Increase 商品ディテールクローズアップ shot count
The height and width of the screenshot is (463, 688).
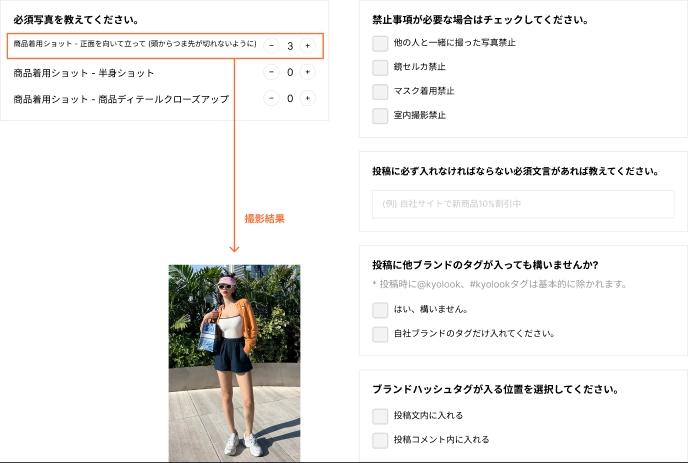[x=307, y=98]
